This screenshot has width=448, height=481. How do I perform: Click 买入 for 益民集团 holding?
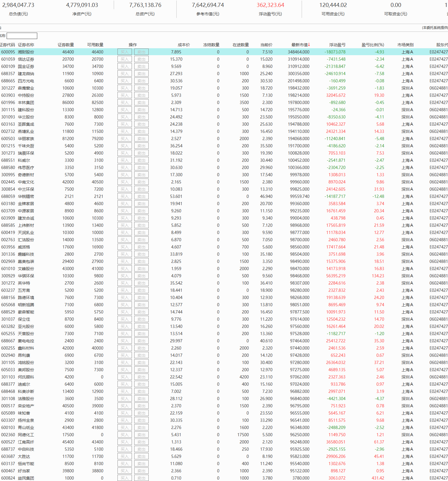coord(124,478)
